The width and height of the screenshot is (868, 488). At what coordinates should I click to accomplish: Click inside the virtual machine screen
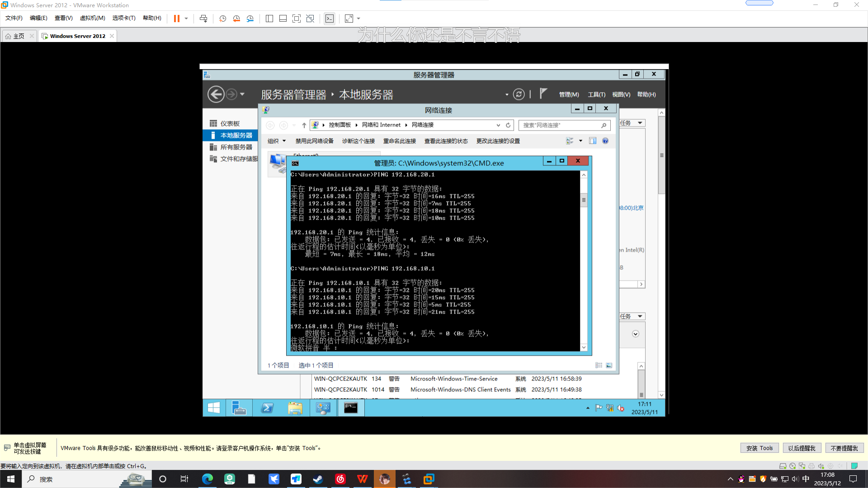(x=434, y=239)
